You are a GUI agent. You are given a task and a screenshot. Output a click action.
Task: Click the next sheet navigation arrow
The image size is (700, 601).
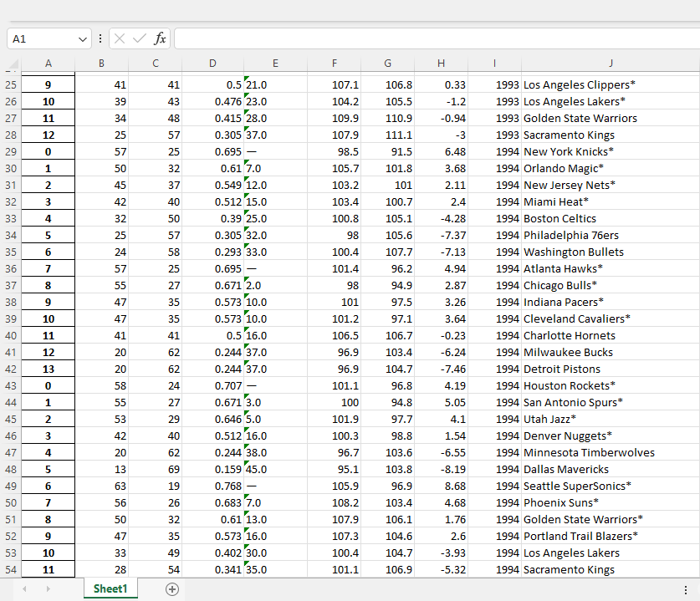coord(48,589)
